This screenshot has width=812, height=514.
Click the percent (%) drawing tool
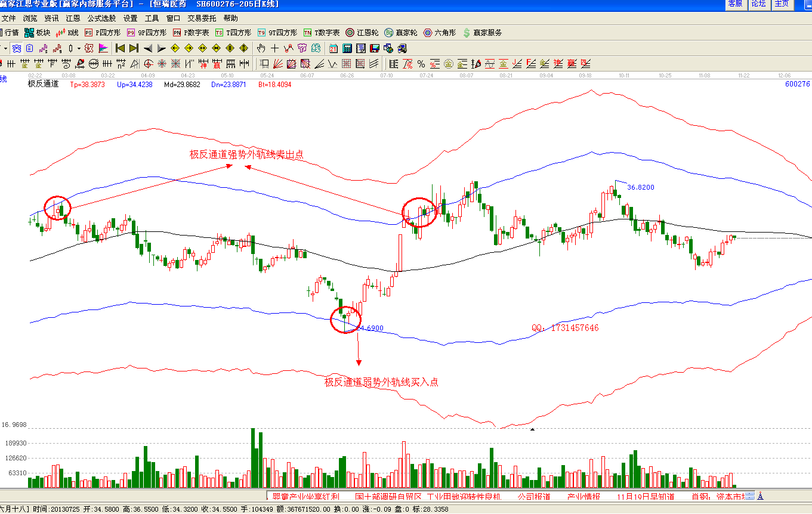(x=421, y=64)
